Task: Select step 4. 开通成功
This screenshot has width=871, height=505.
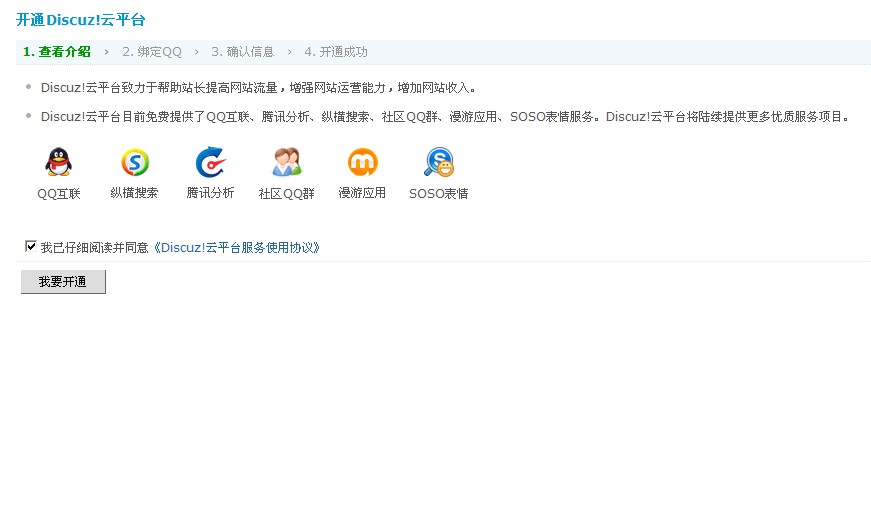Action: (x=336, y=52)
